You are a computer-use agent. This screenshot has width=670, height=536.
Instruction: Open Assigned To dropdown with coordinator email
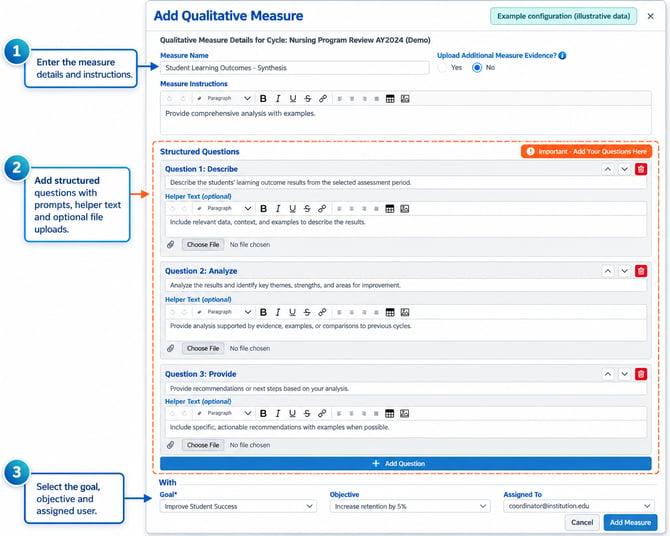579,506
